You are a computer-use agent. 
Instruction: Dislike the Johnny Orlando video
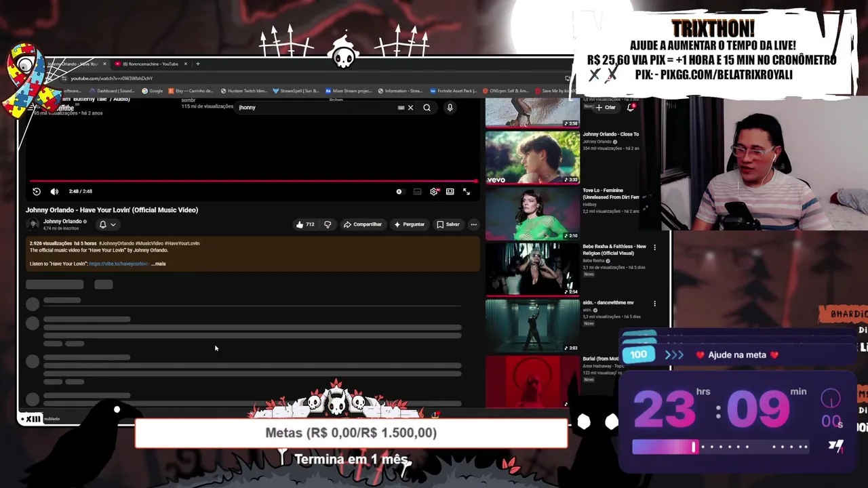(328, 224)
